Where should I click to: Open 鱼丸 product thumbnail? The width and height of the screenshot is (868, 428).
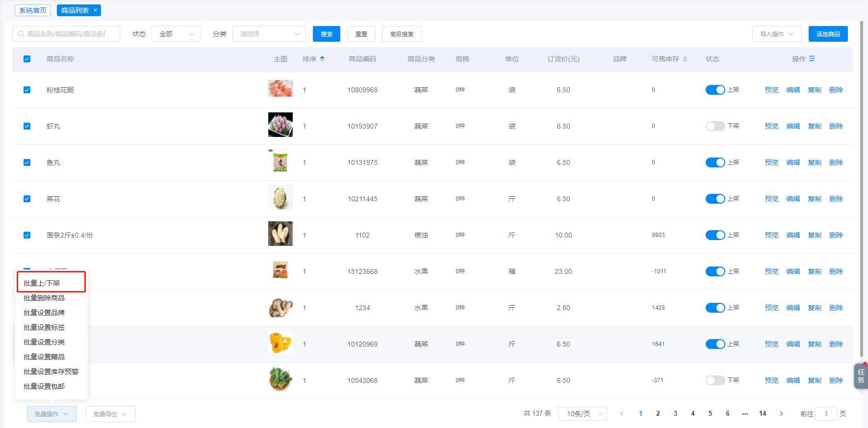(281, 161)
